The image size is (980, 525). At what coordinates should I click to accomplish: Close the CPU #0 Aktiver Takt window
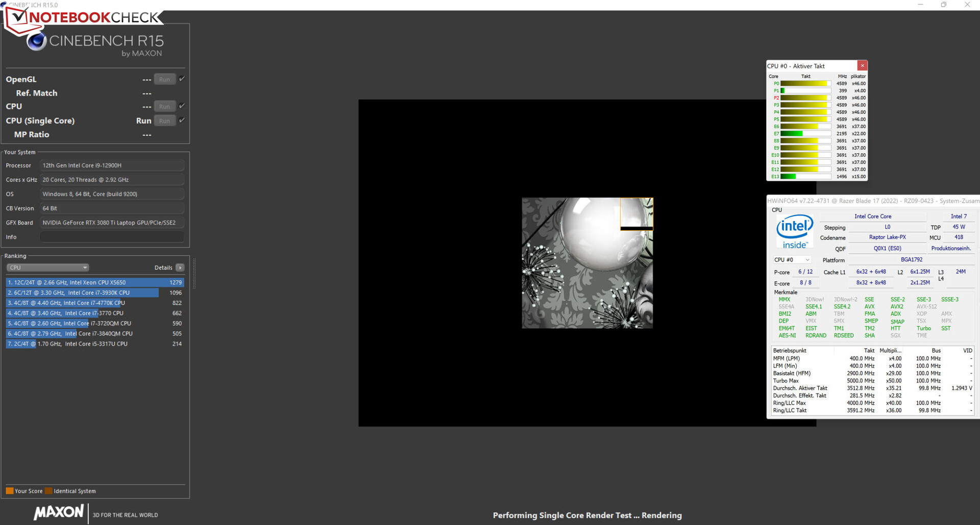[x=862, y=65]
